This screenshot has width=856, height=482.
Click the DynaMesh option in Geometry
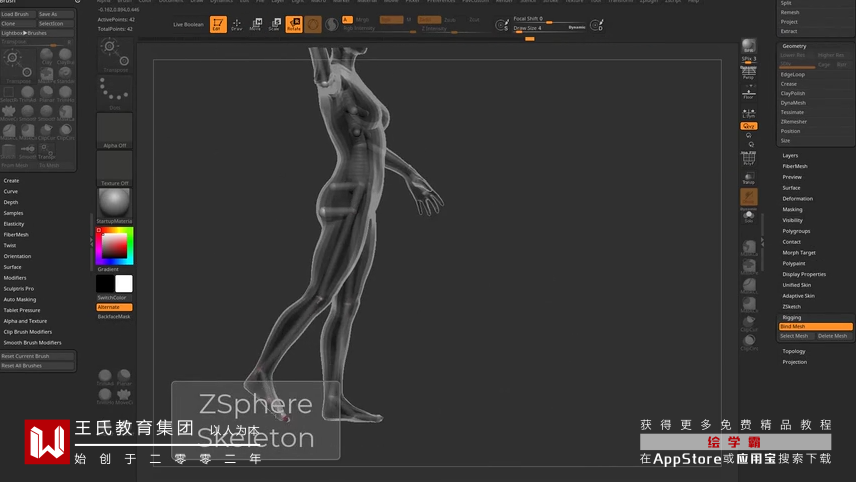point(793,103)
